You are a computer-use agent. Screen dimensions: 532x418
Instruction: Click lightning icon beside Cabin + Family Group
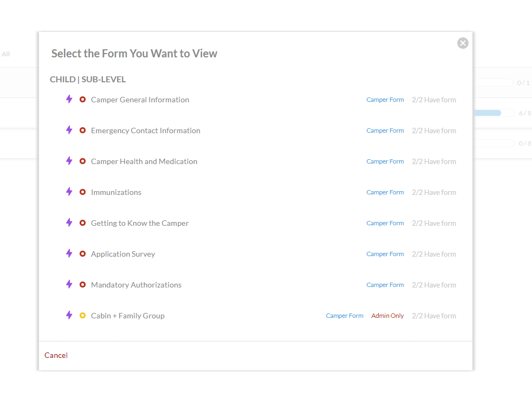(69, 316)
